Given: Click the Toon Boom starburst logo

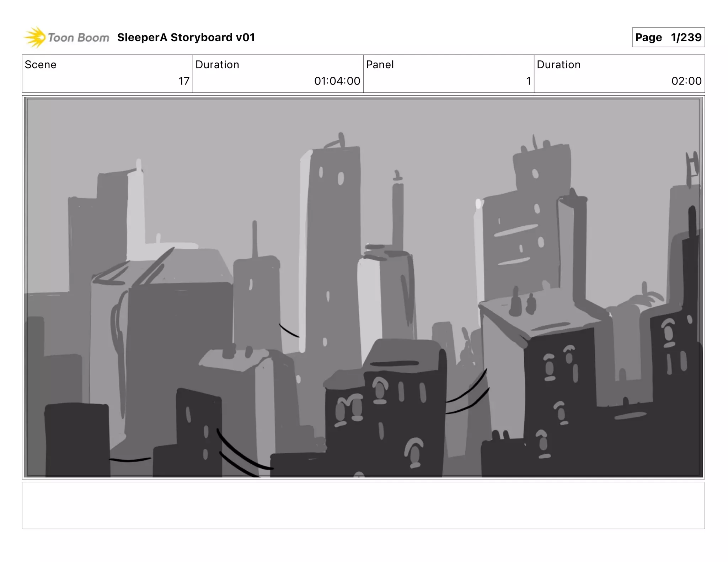Looking at the screenshot, I should pos(35,37).
